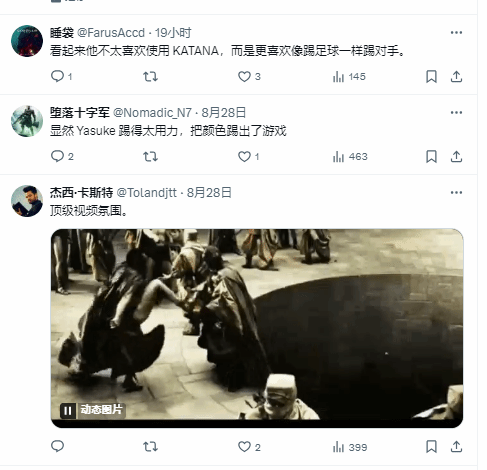Open more options for @Tolandjtt tweet
The height and width of the screenshot is (470, 487).
tap(456, 192)
